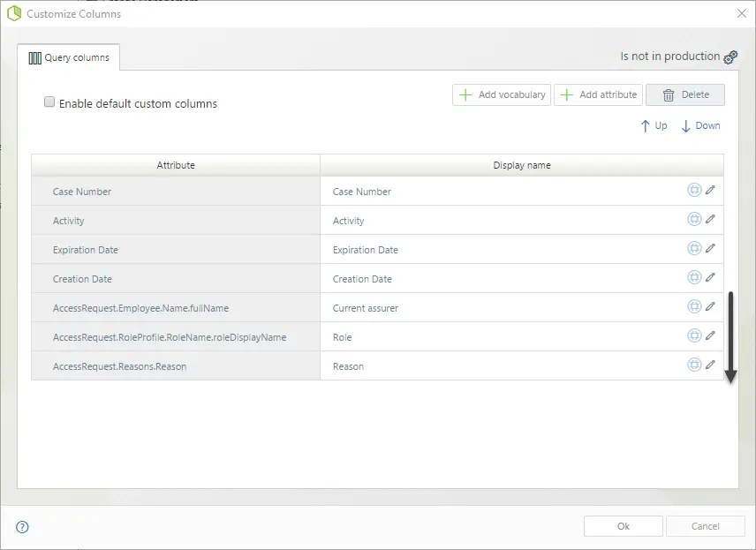Screen dimensions: 756x550
Task: Click the Add vocabulary button
Action: click(x=502, y=94)
